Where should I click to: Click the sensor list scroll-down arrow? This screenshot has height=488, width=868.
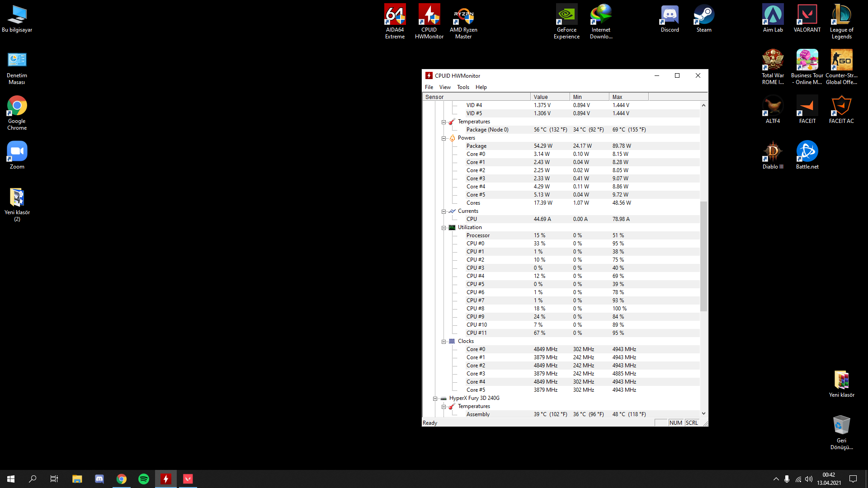tap(703, 413)
